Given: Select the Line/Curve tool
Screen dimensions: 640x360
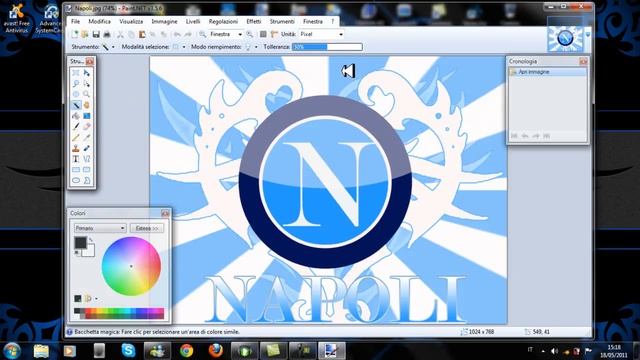Looking at the screenshot, I should point(87,159).
